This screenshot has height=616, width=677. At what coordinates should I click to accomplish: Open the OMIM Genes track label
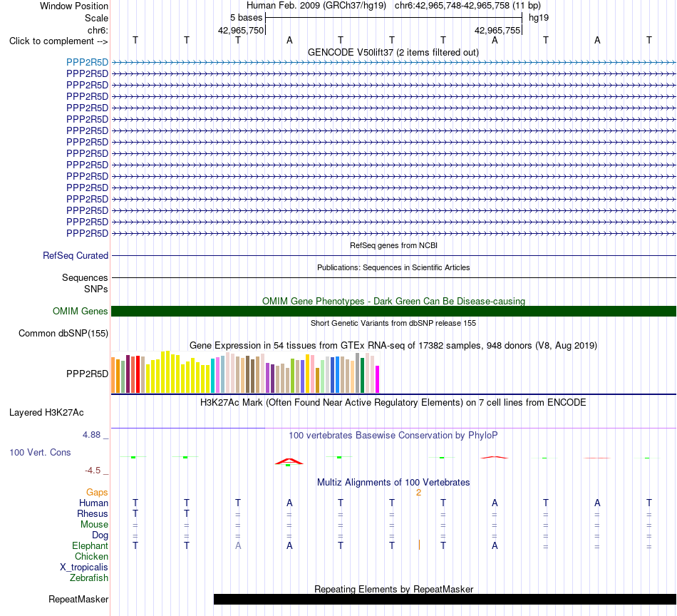click(x=80, y=311)
